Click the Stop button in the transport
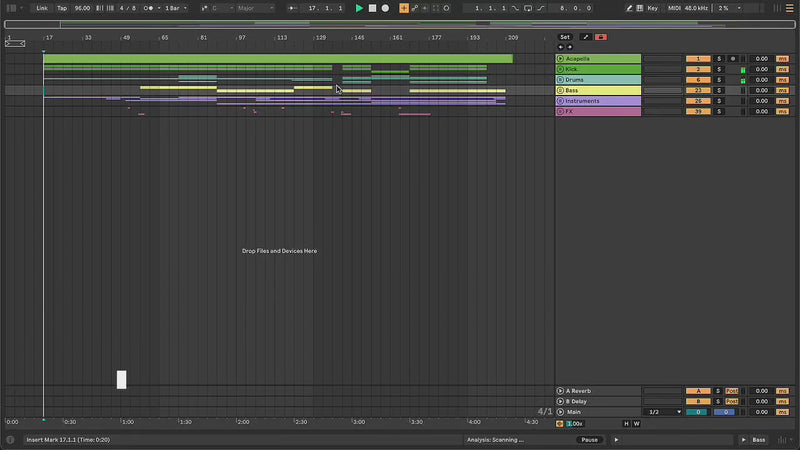The image size is (800, 450). [x=372, y=8]
